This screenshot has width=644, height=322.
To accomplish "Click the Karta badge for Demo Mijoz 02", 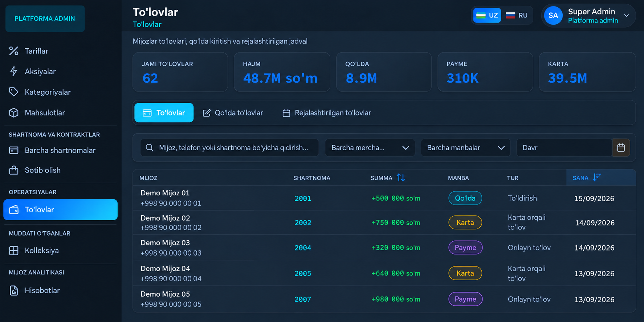I will pyautogui.click(x=465, y=223).
